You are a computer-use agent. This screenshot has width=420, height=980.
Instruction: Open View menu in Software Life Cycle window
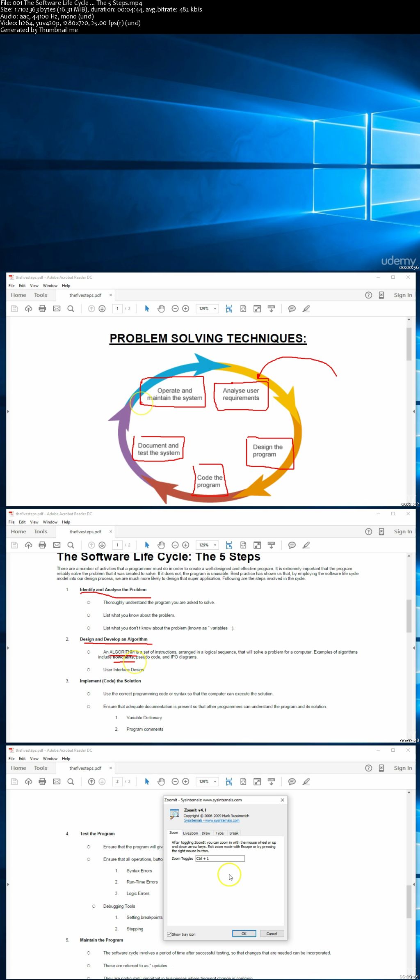[x=34, y=522]
